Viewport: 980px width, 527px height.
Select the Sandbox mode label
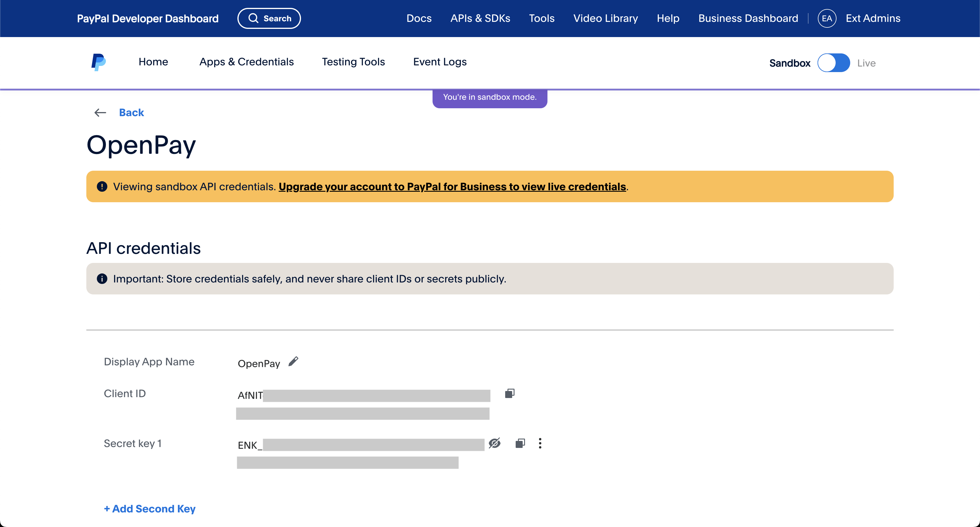pyautogui.click(x=790, y=63)
